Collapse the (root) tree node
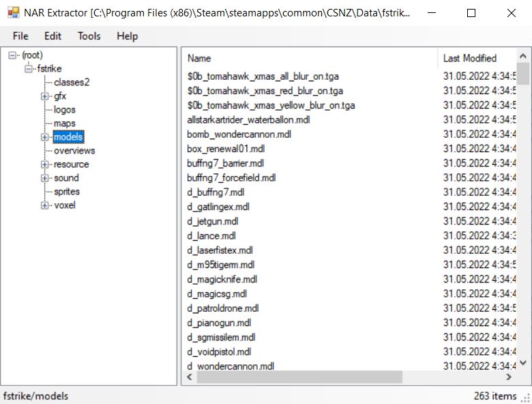The height and width of the screenshot is (404, 532). [x=13, y=55]
